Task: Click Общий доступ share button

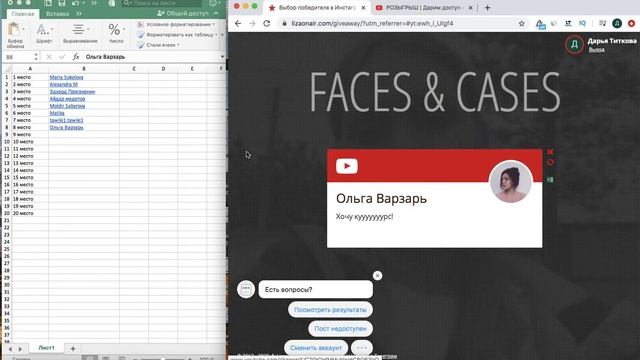Action: [183, 13]
